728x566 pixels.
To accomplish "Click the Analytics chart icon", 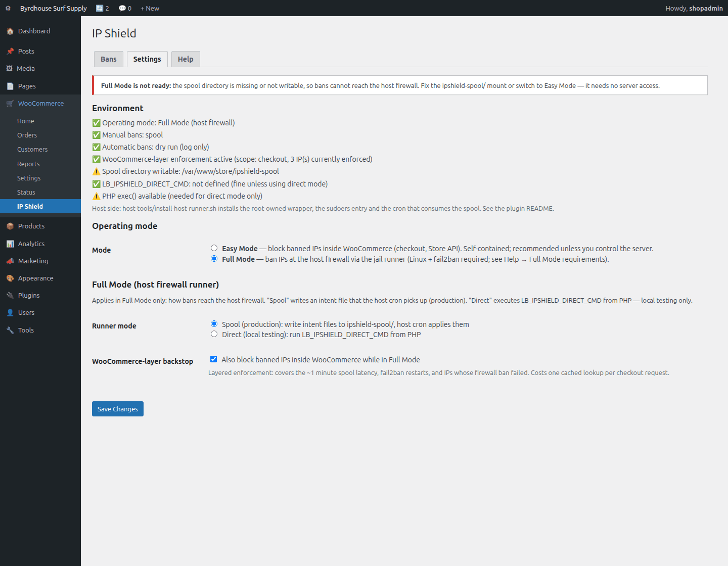I will 10,244.
